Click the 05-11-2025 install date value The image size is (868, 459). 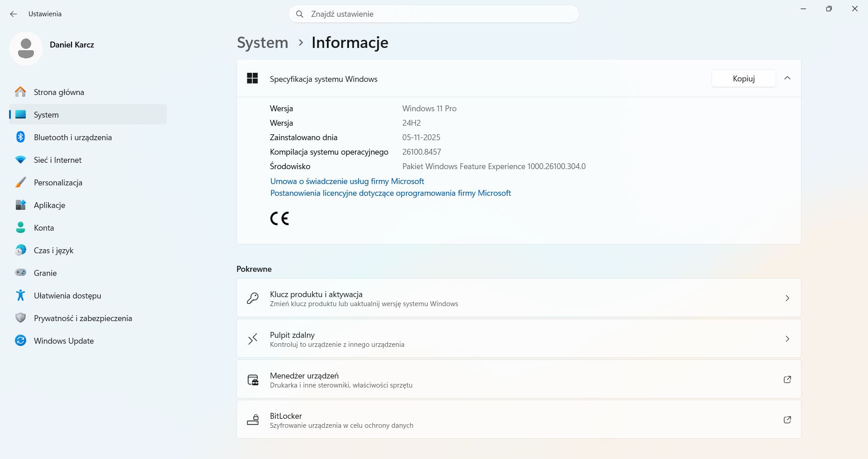click(421, 137)
